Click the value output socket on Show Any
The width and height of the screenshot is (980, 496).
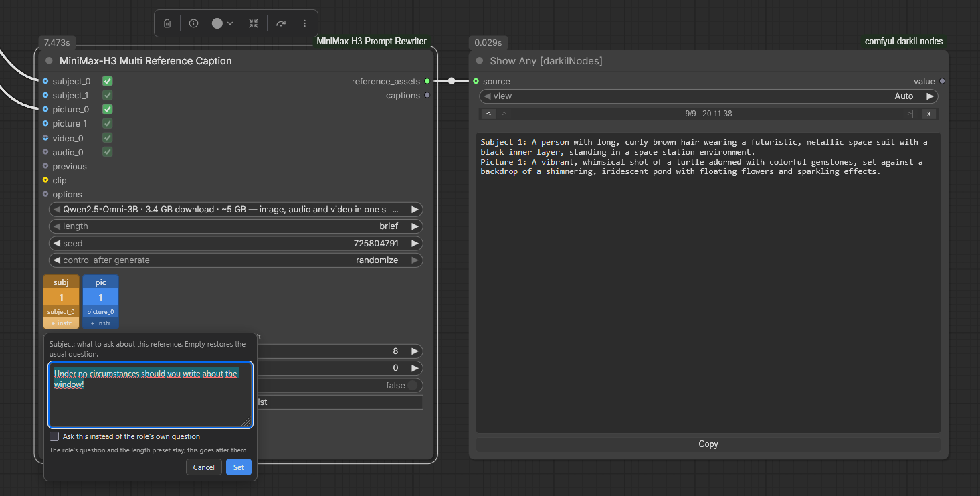tap(942, 81)
